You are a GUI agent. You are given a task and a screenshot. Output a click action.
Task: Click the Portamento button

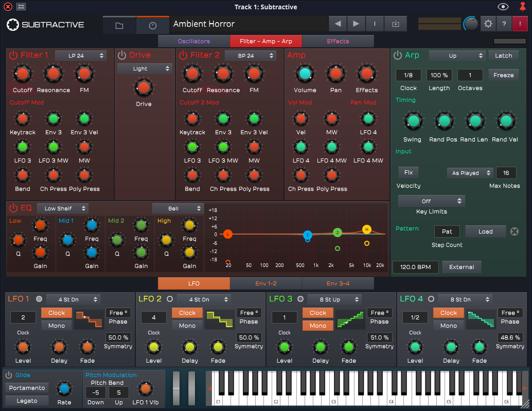click(27, 388)
